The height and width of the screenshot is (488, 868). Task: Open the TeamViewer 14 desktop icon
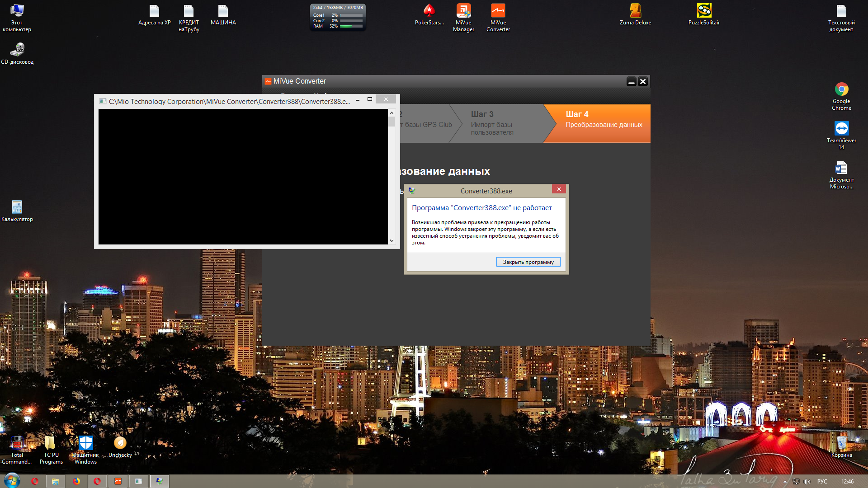coord(841,129)
